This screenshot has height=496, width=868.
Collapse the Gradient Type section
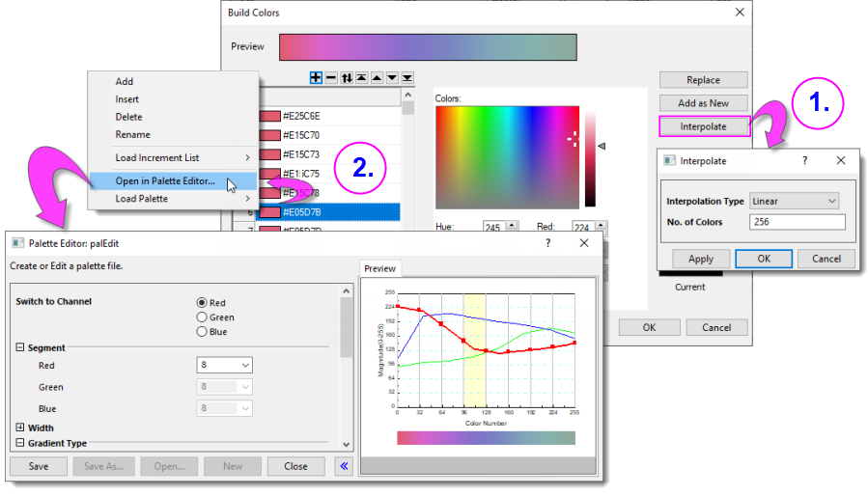(x=20, y=443)
